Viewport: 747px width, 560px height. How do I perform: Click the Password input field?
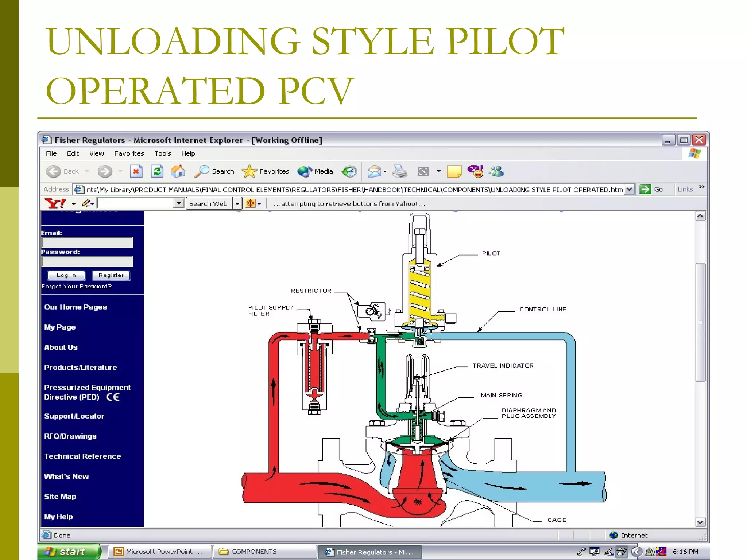tap(87, 261)
